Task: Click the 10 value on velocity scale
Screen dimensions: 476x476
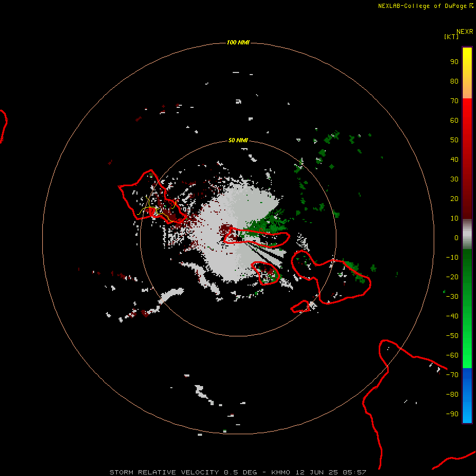Action: [x=454, y=218]
